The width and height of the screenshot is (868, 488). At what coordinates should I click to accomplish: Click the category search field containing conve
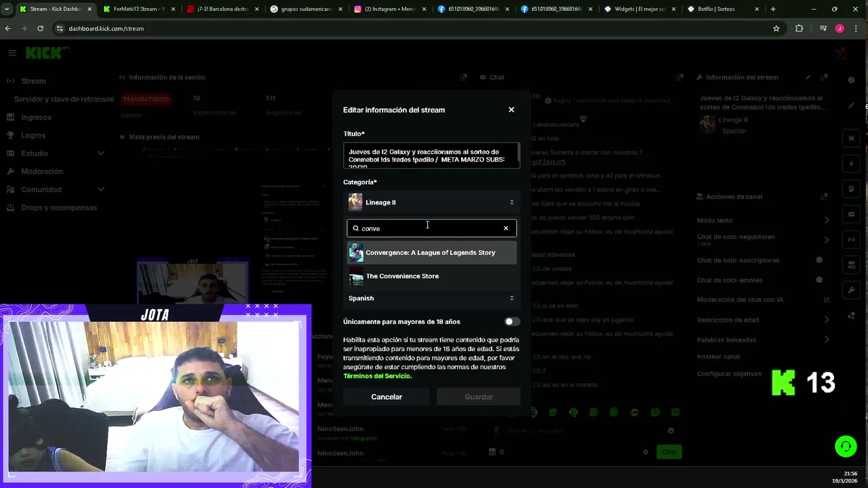click(x=431, y=228)
